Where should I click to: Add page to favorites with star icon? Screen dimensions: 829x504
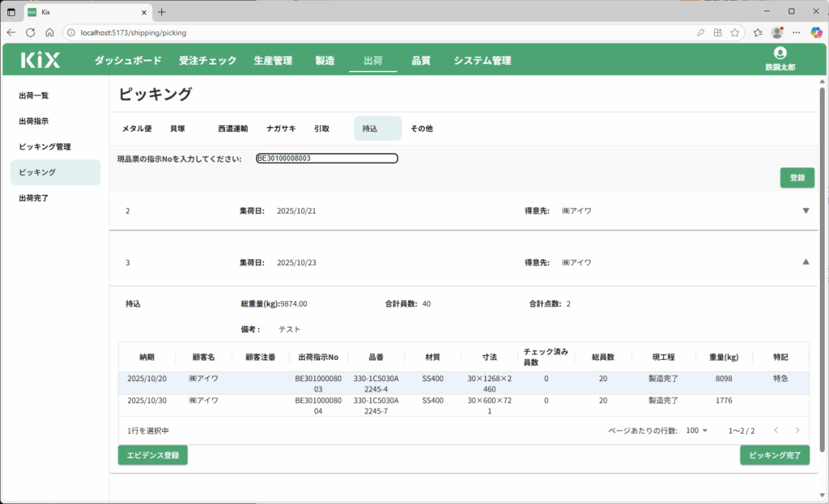tap(735, 32)
